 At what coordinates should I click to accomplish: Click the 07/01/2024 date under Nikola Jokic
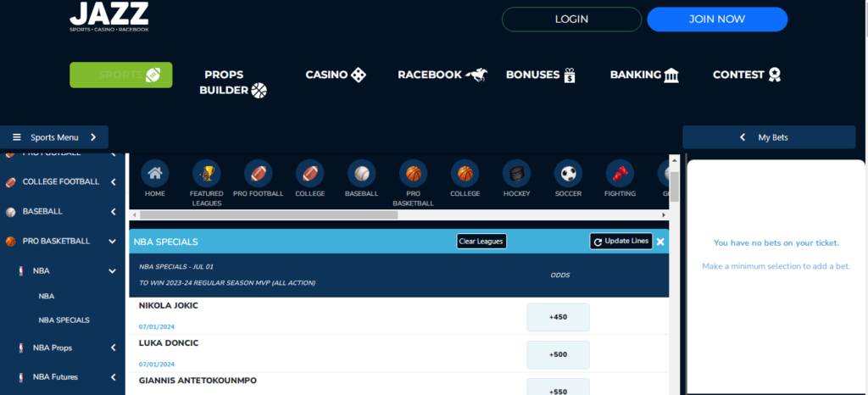(157, 327)
